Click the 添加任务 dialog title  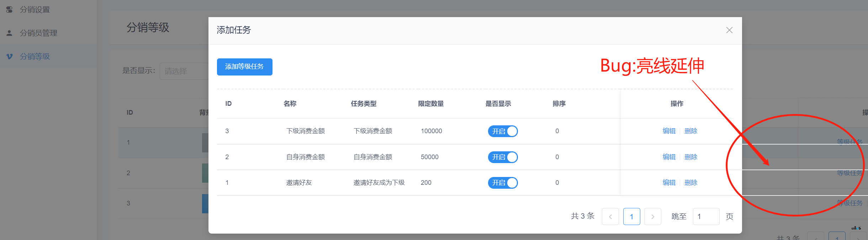234,30
